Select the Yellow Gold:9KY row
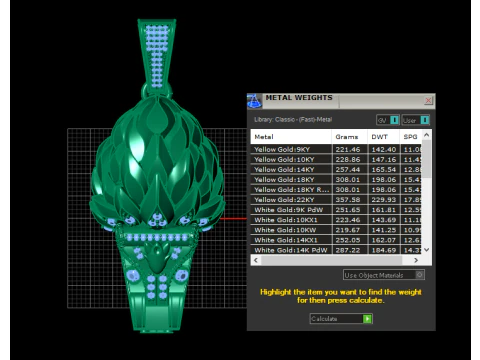The height and width of the screenshot is (360, 480). tap(336, 149)
